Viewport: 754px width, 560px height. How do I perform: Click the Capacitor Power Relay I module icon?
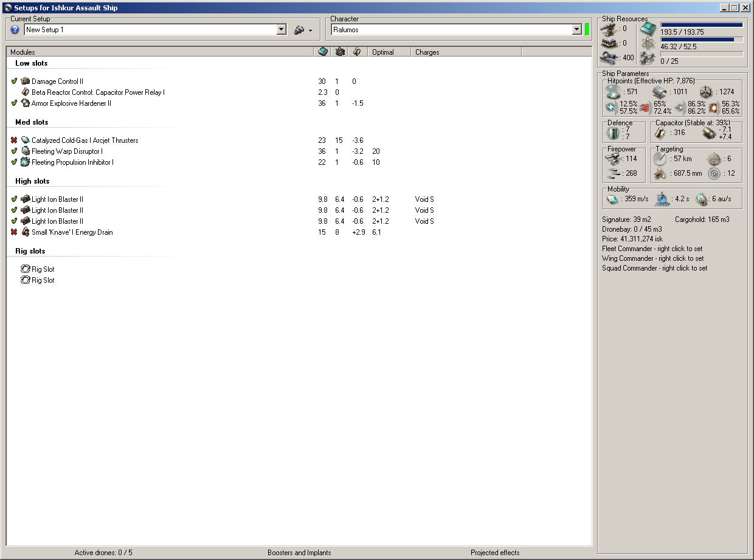tap(26, 92)
